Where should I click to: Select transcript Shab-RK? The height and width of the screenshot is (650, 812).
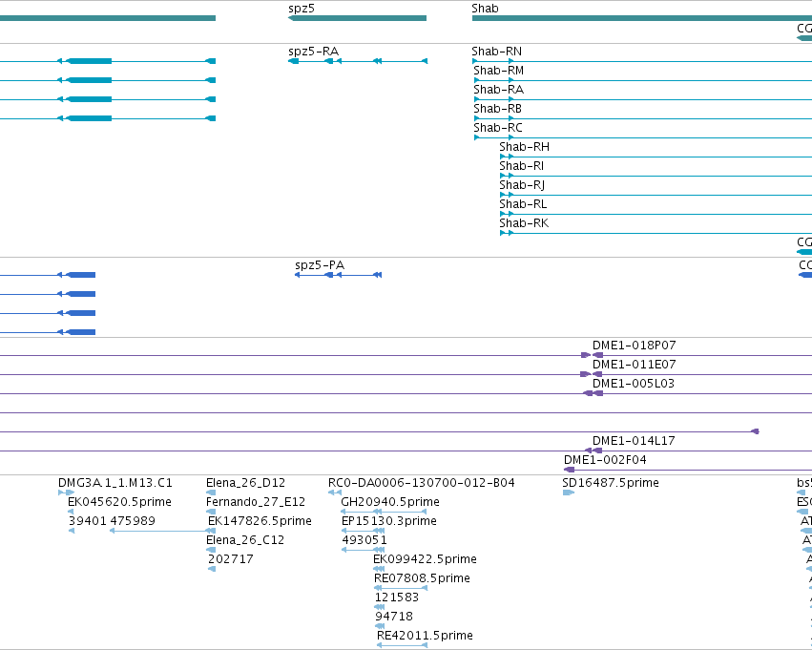pos(524,223)
